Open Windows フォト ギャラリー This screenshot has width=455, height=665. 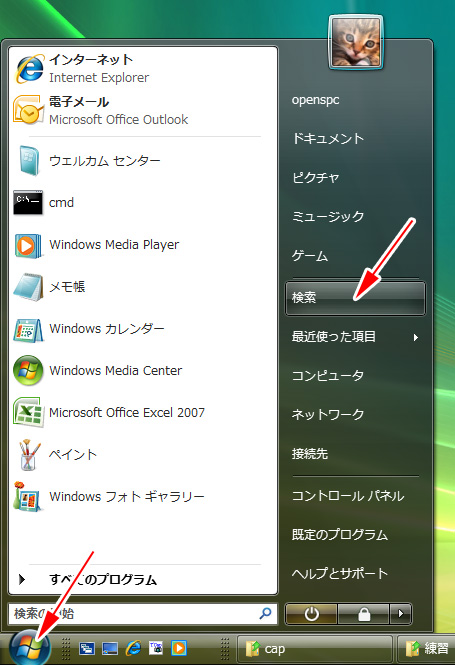143,497
